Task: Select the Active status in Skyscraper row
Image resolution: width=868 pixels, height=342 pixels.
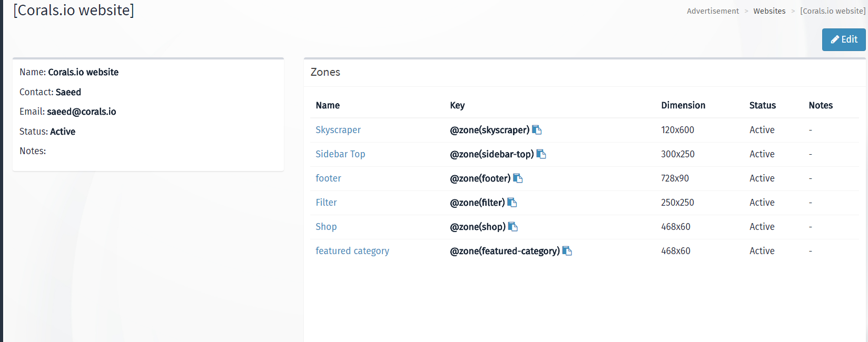Action: [762, 130]
